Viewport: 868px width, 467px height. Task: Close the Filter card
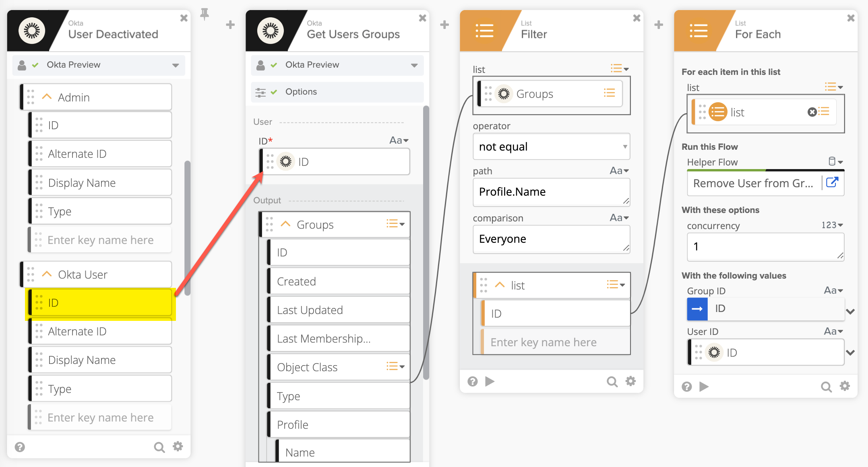(637, 18)
